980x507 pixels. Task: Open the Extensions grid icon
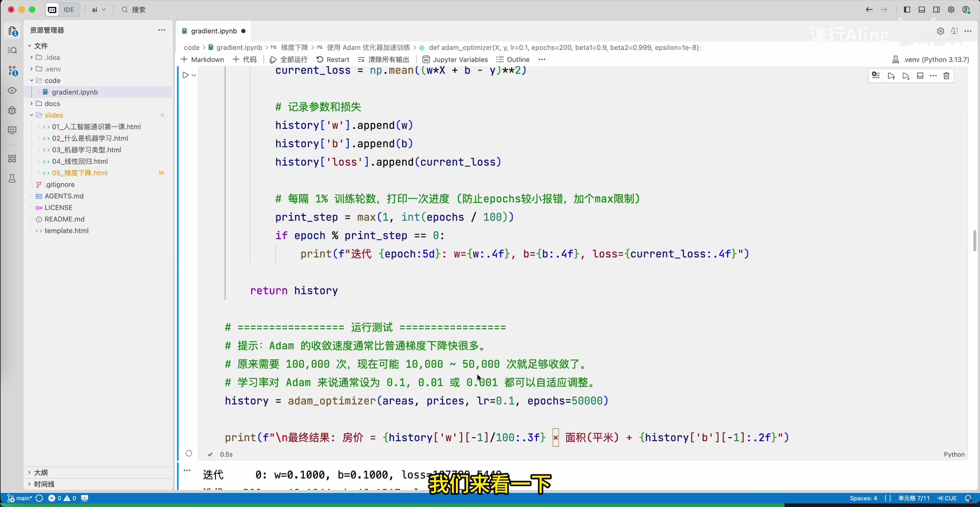coord(13,159)
